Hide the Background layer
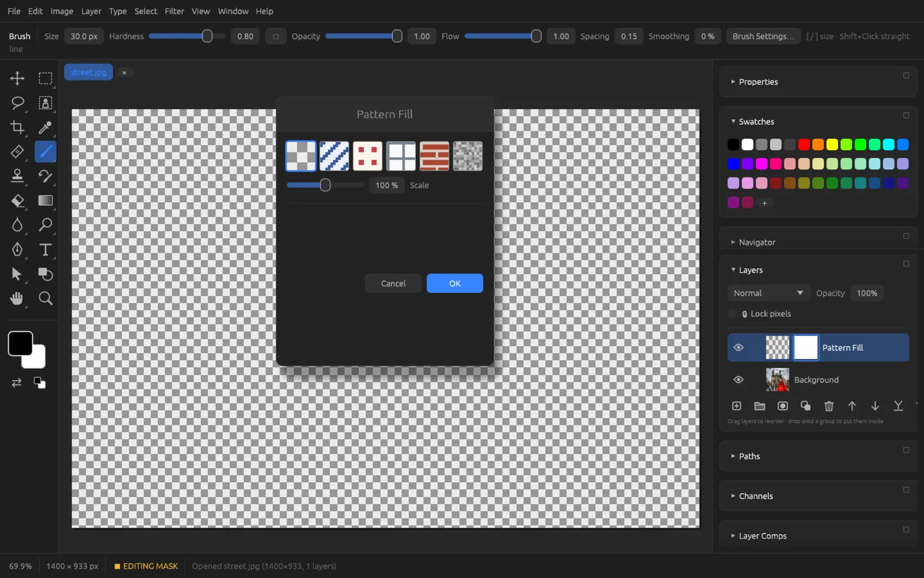The width and height of the screenshot is (924, 578). [738, 380]
